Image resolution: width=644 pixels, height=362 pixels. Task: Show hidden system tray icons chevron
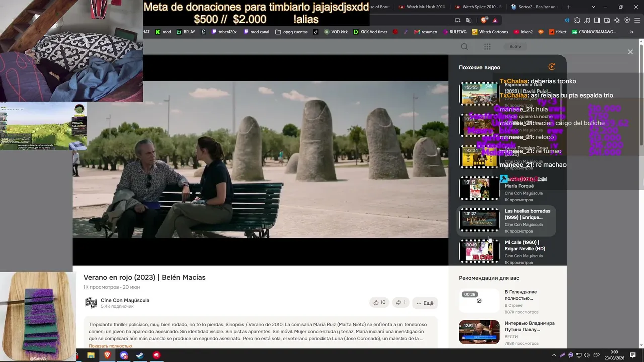(554, 355)
